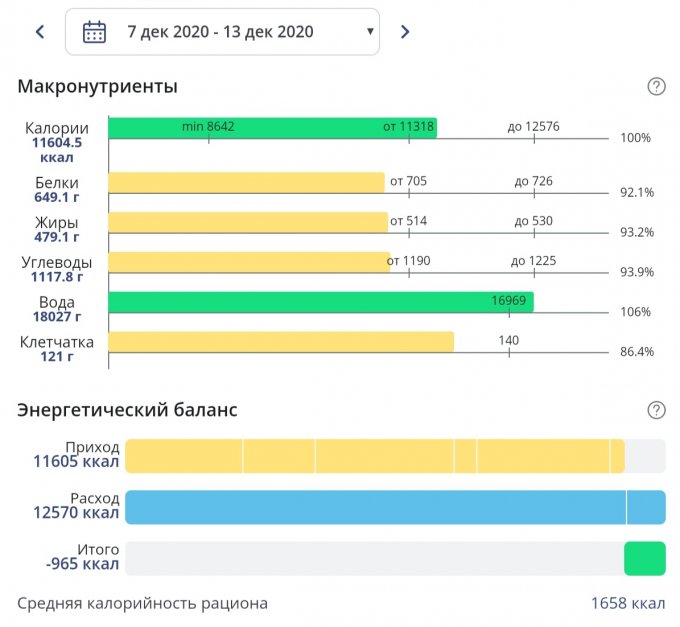
Task: Open help icon next to Макронутриенты
Action: coord(656,87)
